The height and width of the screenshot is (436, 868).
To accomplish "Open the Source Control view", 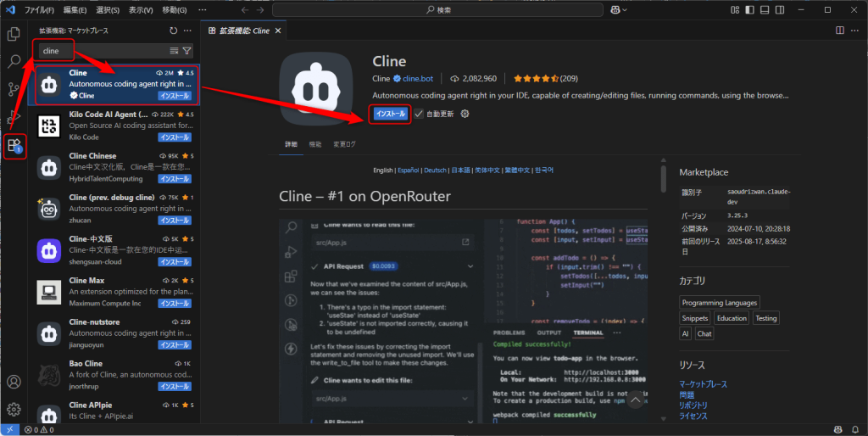I will [x=14, y=89].
